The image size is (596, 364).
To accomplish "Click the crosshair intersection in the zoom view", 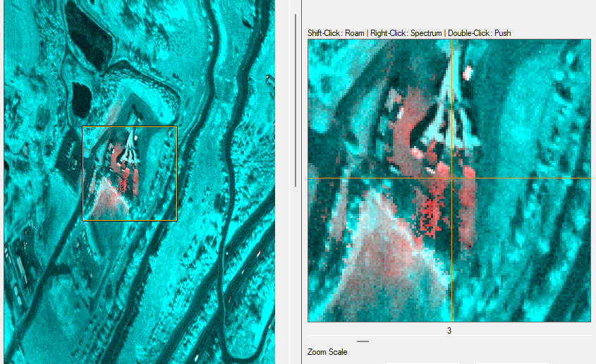I will click(451, 178).
